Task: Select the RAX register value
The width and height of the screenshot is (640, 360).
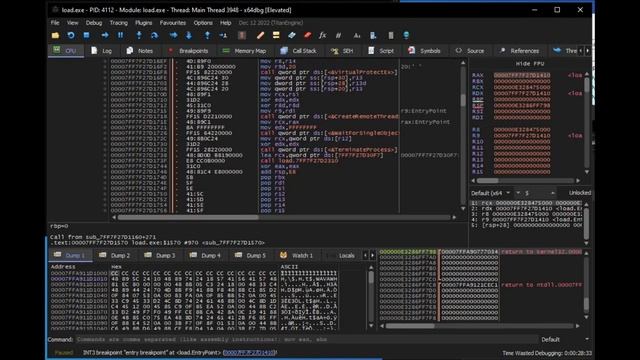Action: [x=522, y=76]
